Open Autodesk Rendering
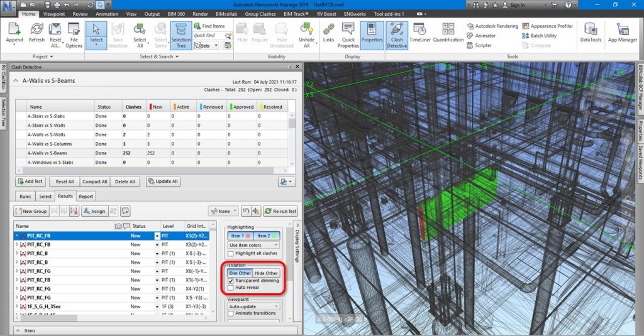 point(492,26)
